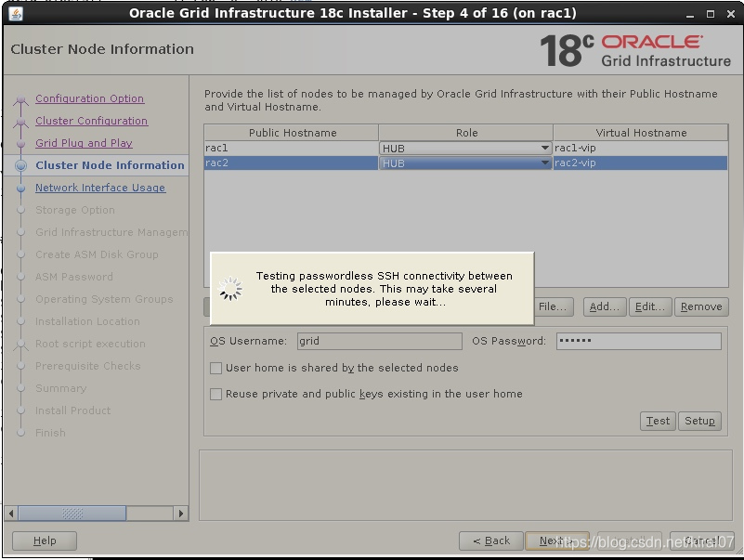
Task: Click the sidebar horizontal scrollbar thumb
Action: [72, 514]
